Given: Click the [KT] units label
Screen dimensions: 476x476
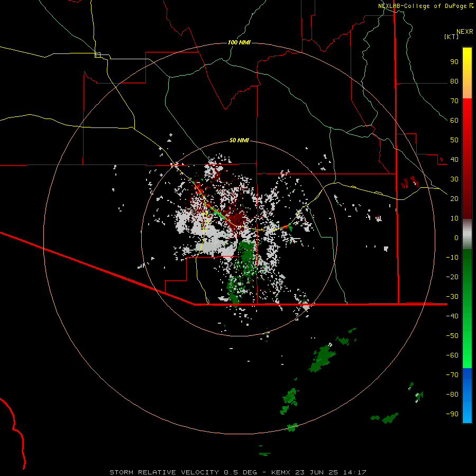Looking at the screenshot, I should [451, 36].
